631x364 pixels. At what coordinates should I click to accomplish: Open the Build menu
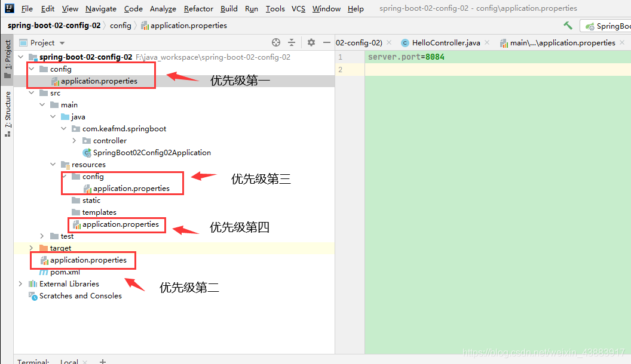point(229,8)
